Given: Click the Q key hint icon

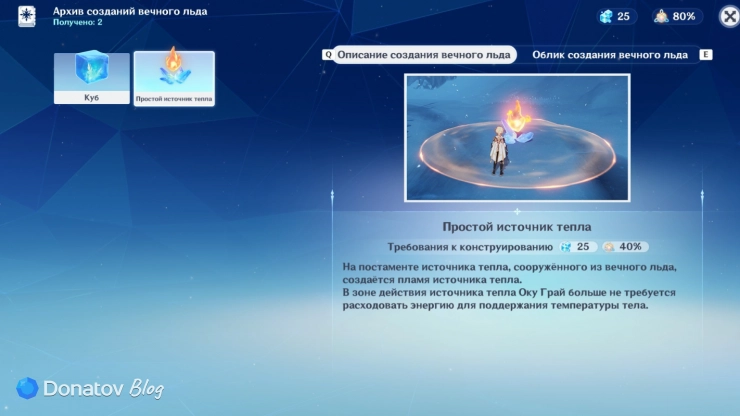Looking at the screenshot, I should coord(328,55).
